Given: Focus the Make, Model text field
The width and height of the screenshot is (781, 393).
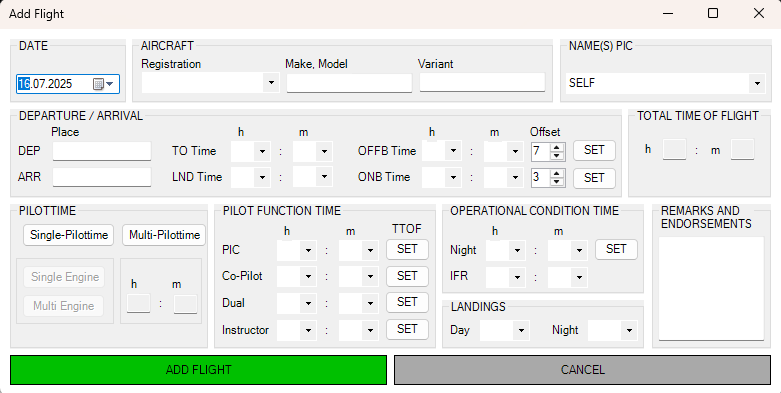Looking at the screenshot, I should [x=349, y=83].
